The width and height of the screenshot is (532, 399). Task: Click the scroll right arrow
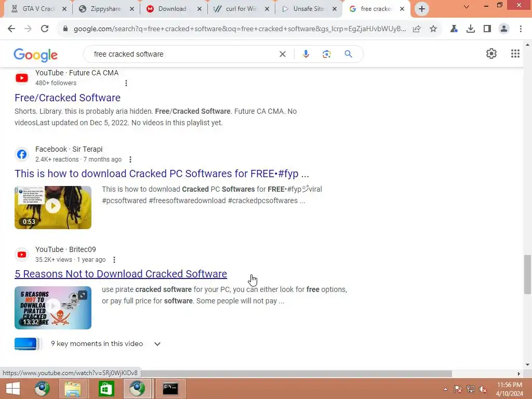click(518, 374)
